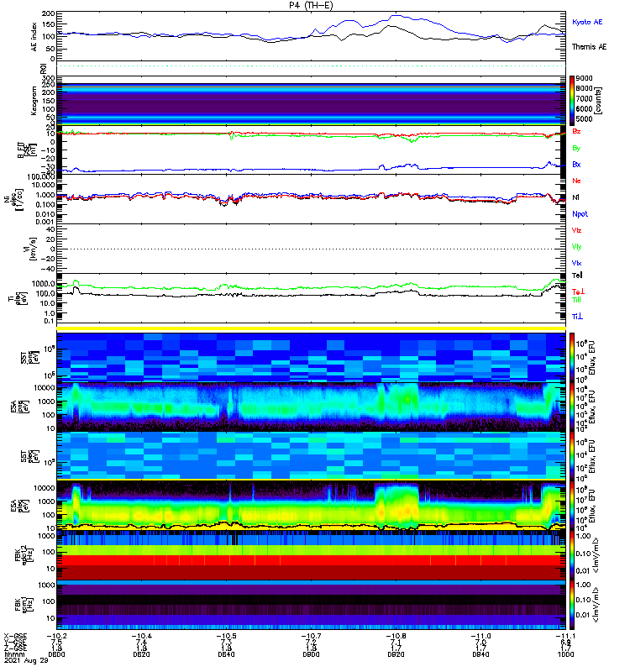Click the blue Vix legend label
This screenshot has width=630, height=672.
tap(576, 263)
